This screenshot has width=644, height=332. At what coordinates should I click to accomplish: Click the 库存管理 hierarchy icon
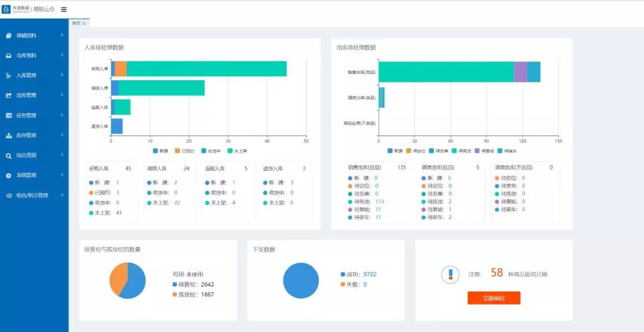(x=8, y=136)
